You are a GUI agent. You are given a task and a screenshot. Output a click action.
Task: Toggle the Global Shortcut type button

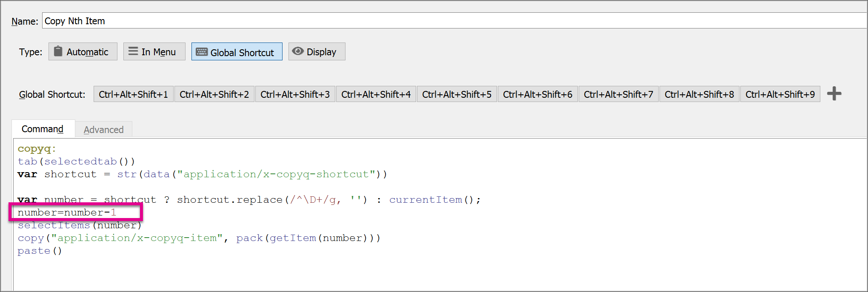coord(237,52)
